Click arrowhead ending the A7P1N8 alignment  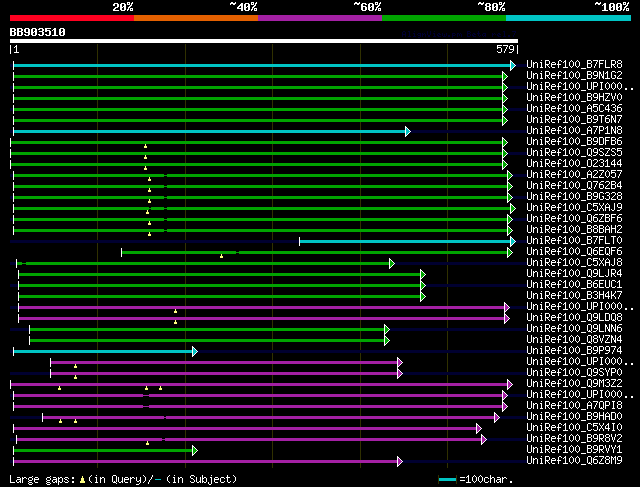point(408,131)
